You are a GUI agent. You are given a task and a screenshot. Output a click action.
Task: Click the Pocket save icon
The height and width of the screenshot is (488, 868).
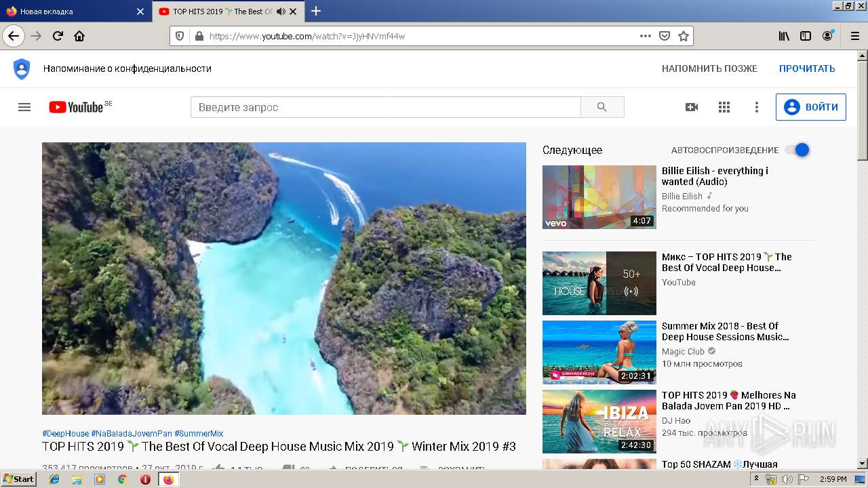tap(665, 36)
